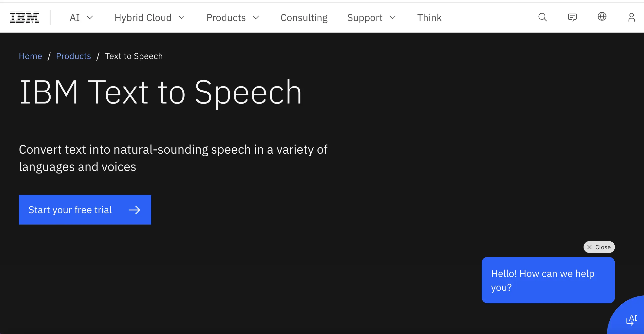Open the Support dropdown menu

pos(371,18)
